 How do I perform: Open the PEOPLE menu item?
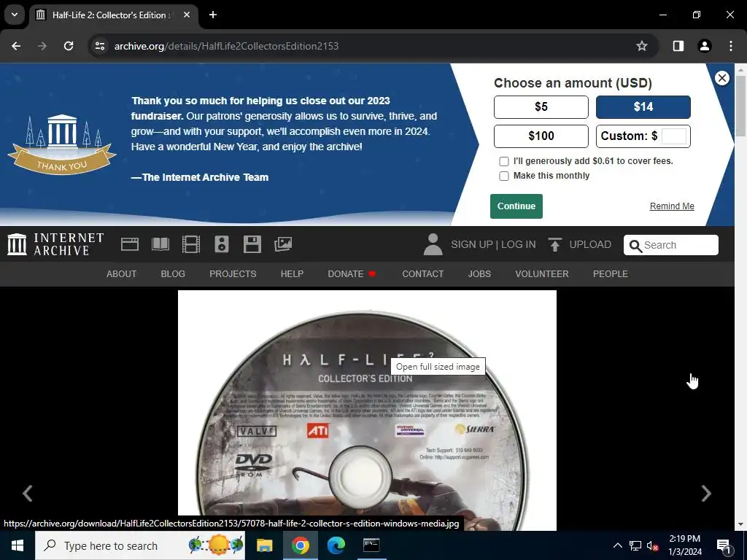pyautogui.click(x=611, y=274)
